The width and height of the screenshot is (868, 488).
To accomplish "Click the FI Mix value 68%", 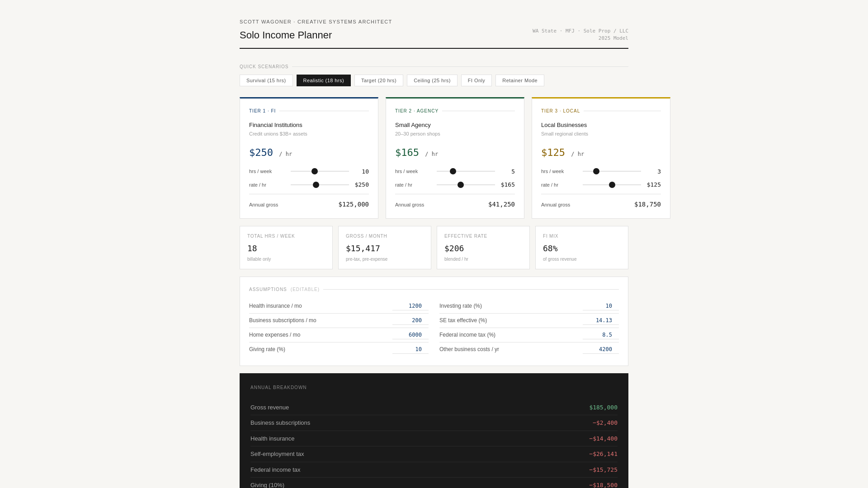I will point(550,249).
